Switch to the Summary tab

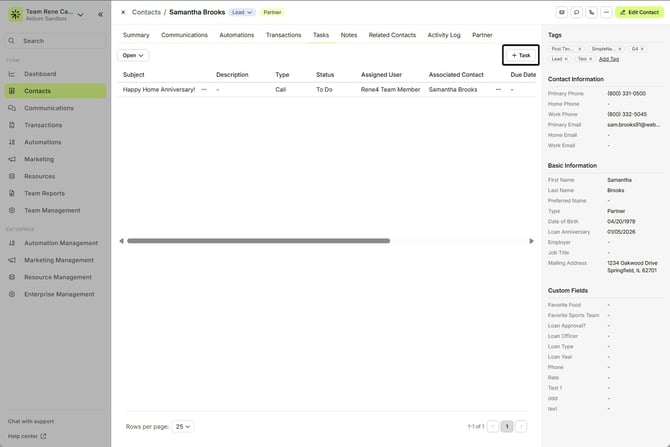(136, 35)
